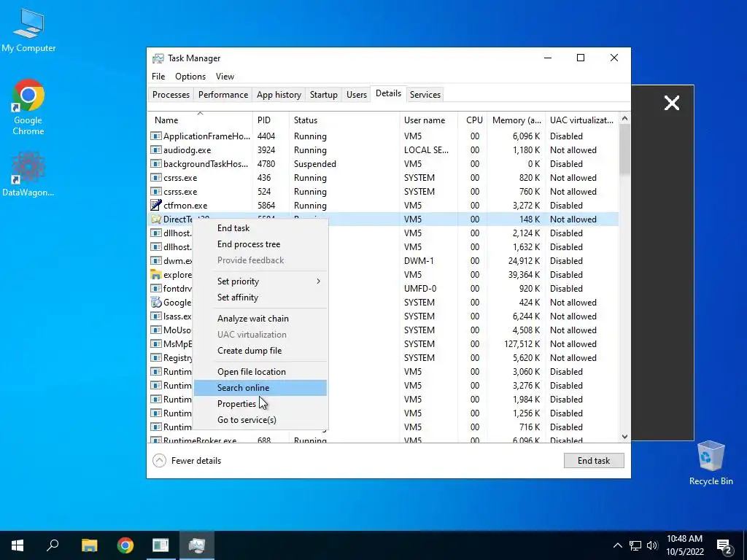The height and width of the screenshot is (560, 747).
Task: Choose Search online entry
Action: [x=260, y=388]
